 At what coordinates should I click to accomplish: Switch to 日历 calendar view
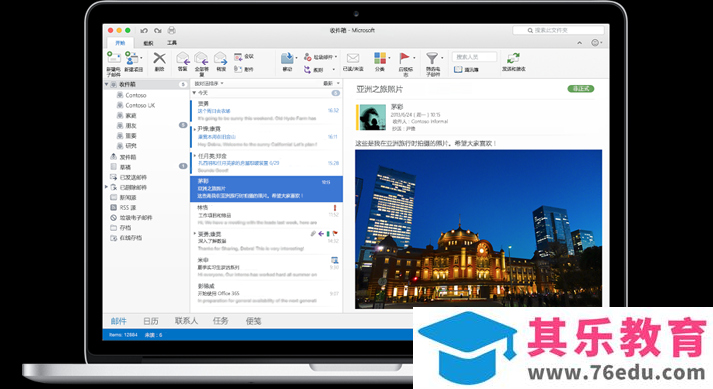click(x=151, y=321)
